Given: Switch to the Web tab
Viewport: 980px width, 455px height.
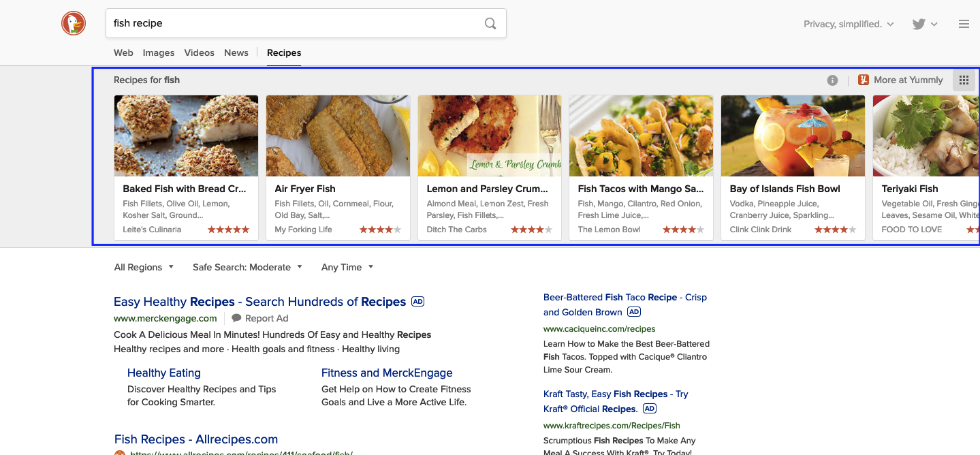Looking at the screenshot, I should click(x=123, y=52).
